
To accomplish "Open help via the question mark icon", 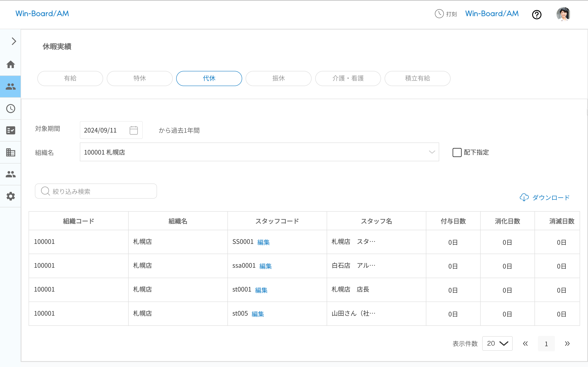I will coord(537,14).
